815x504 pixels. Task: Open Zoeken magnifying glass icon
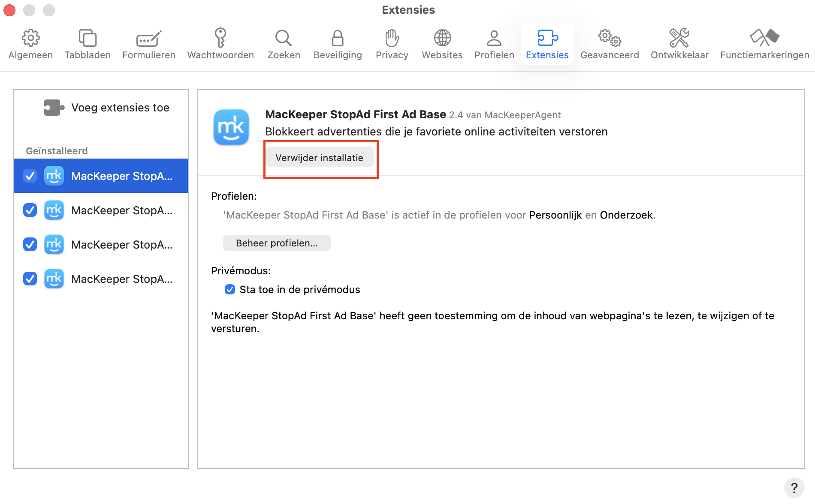click(x=284, y=39)
